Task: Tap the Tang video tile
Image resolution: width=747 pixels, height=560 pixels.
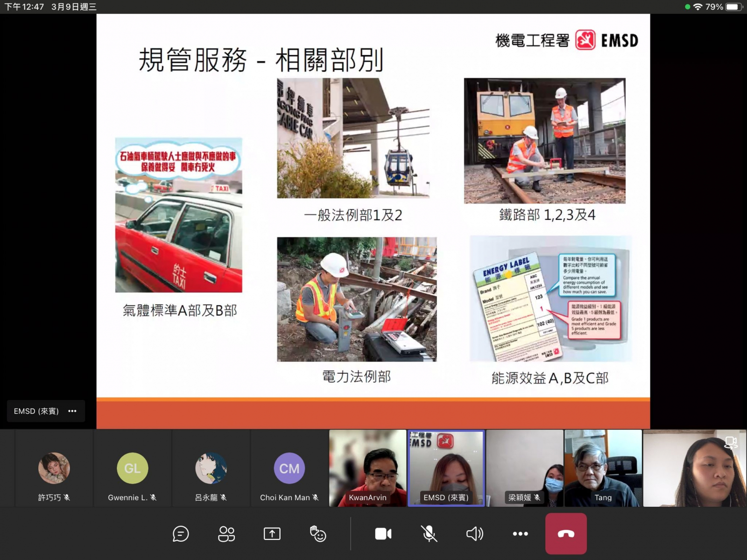Action: [603, 468]
